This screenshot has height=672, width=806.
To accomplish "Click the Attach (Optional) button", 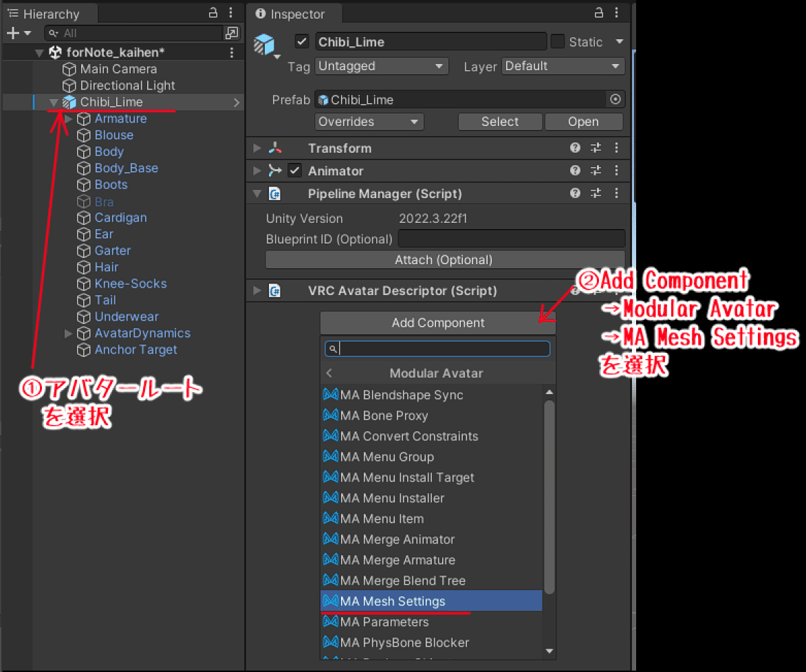I will pos(444,259).
